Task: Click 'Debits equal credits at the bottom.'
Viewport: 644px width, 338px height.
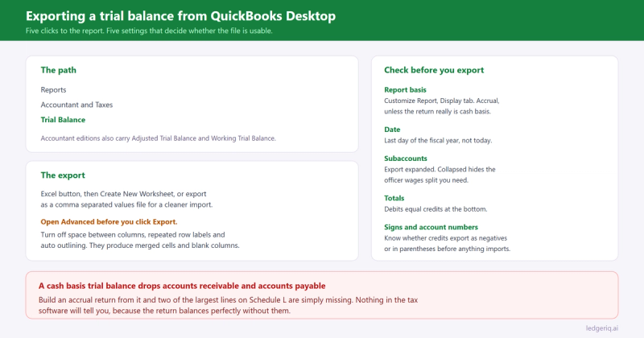Action: click(x=436, y=209)
